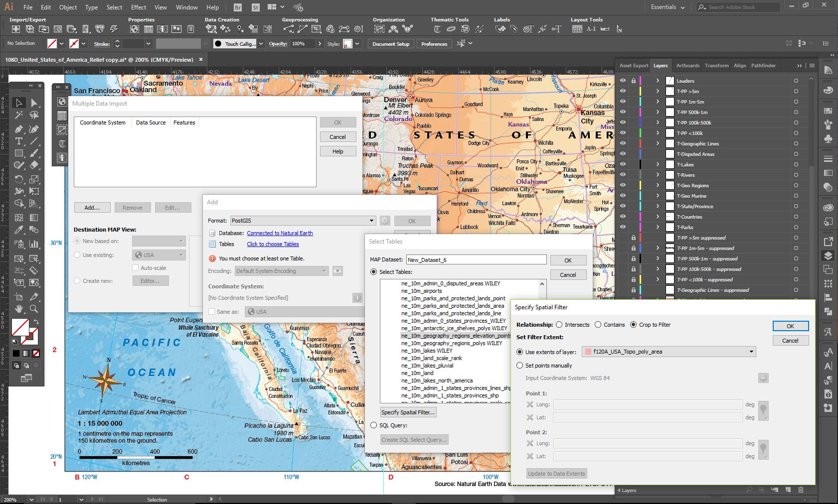Expand the T-PP >5m layer
Viewport: 838px width, 504px height.
pyautogui.click(x=658, y=91)
